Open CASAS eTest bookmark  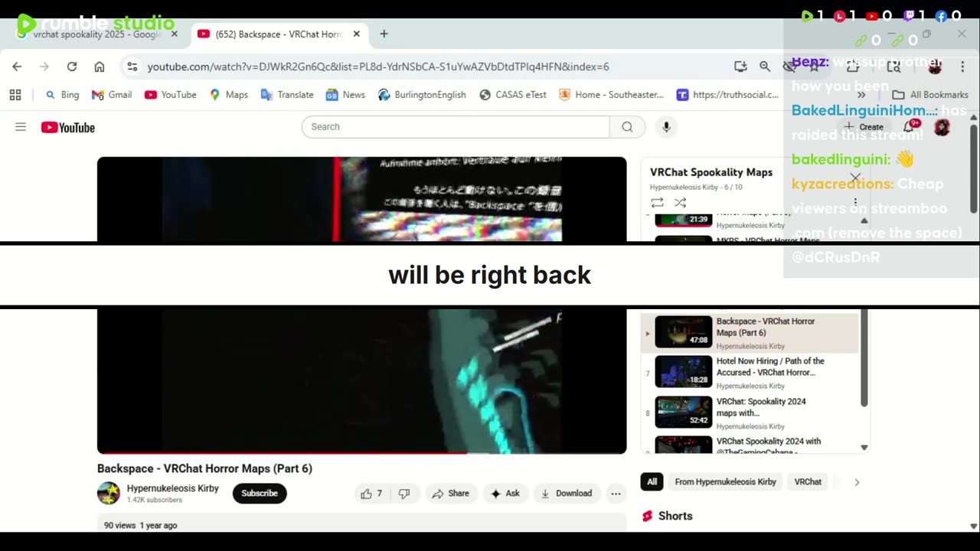point(513,95)
